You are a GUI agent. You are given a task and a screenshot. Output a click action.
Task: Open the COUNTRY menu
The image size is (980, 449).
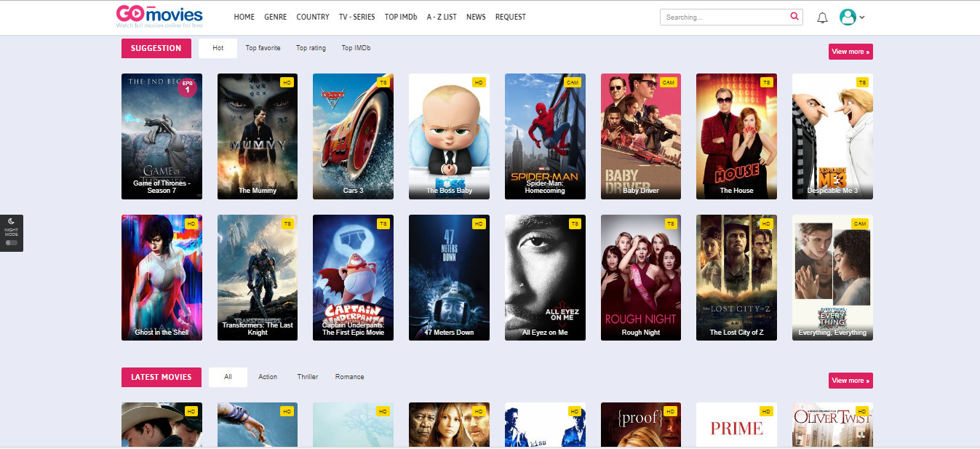pyautogui.click(x=313, y=17)
